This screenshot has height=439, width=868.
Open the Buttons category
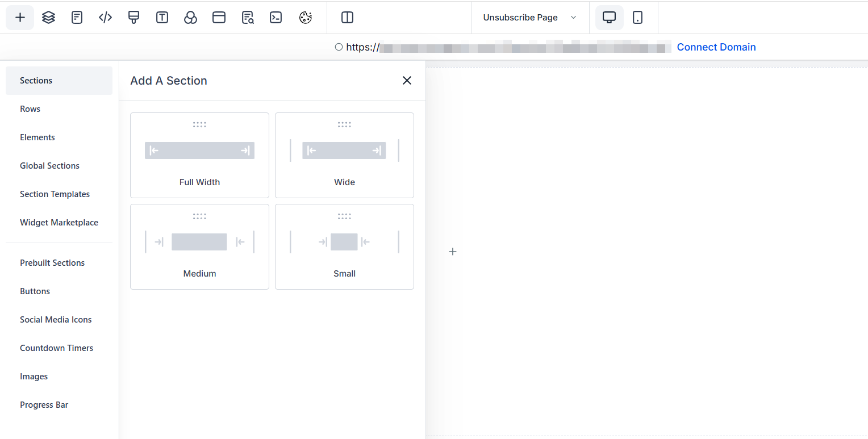click(x=59, y=291)
